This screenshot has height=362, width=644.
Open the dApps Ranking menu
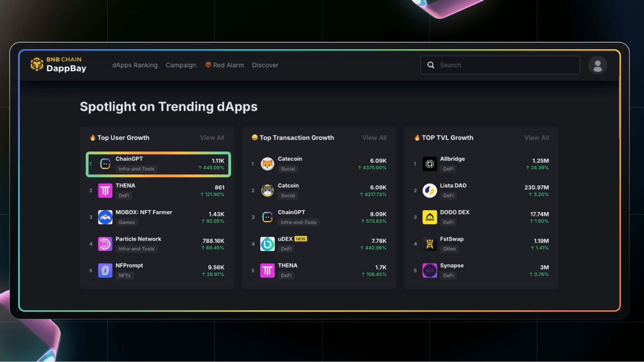(x=135, y=65)
